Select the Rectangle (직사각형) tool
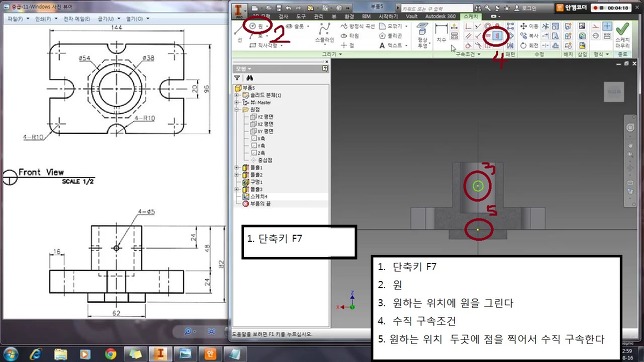 point(264,45)
